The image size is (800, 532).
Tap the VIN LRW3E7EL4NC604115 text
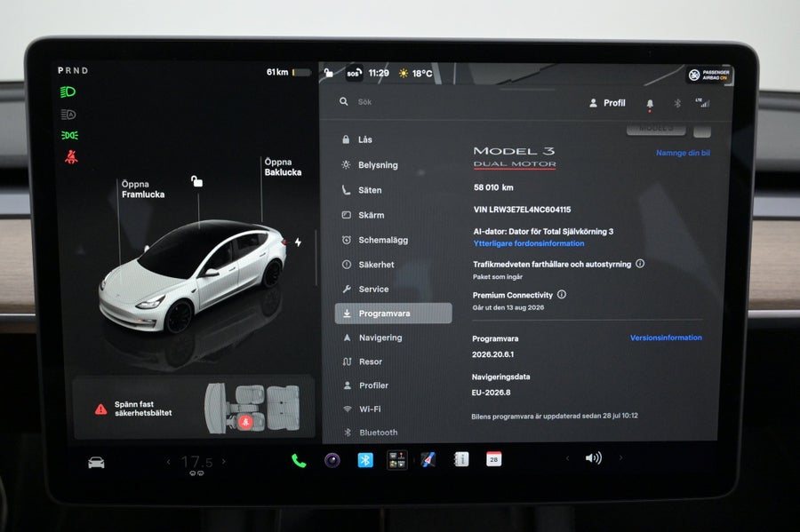522,210
